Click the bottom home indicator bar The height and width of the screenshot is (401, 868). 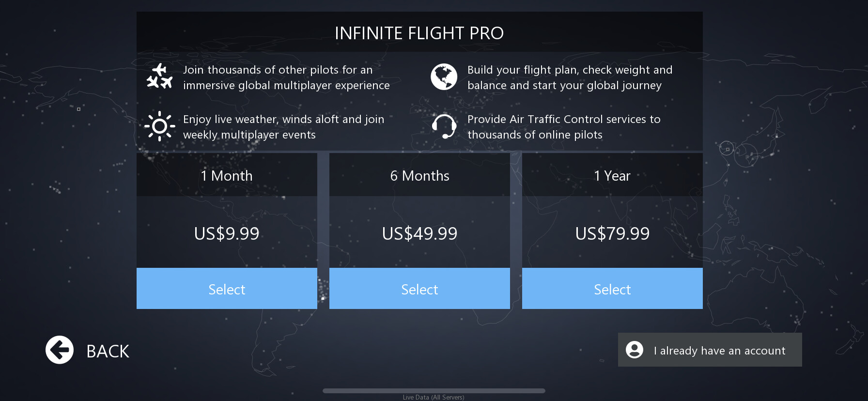tap(434, 390)
